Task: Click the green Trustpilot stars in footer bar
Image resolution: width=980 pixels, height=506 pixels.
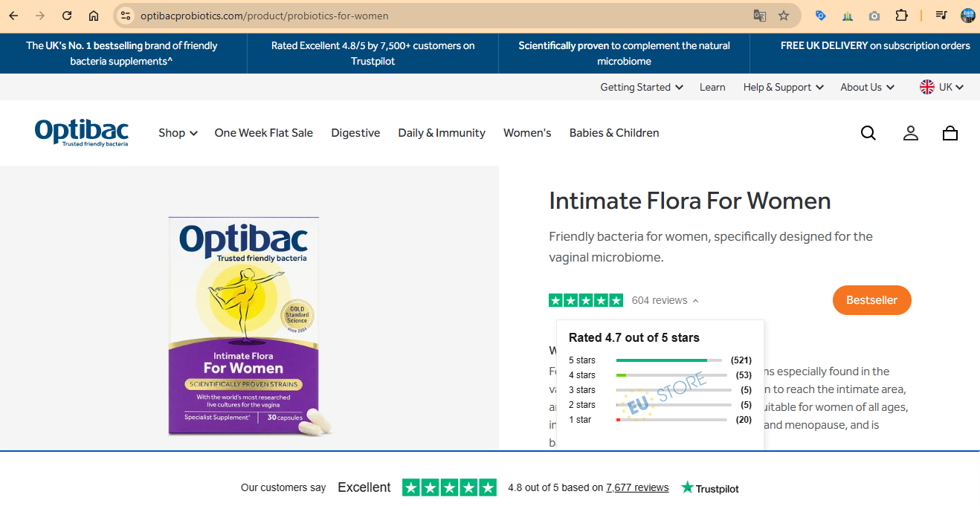Action: point(449,487)
